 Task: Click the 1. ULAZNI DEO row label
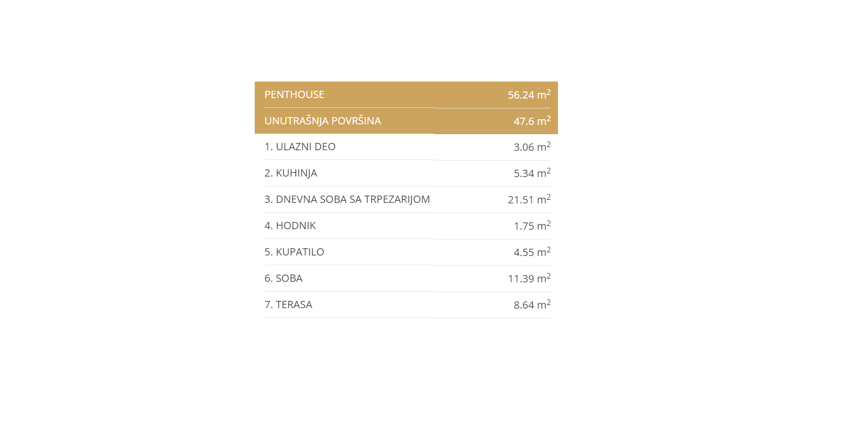click(300, 147)
